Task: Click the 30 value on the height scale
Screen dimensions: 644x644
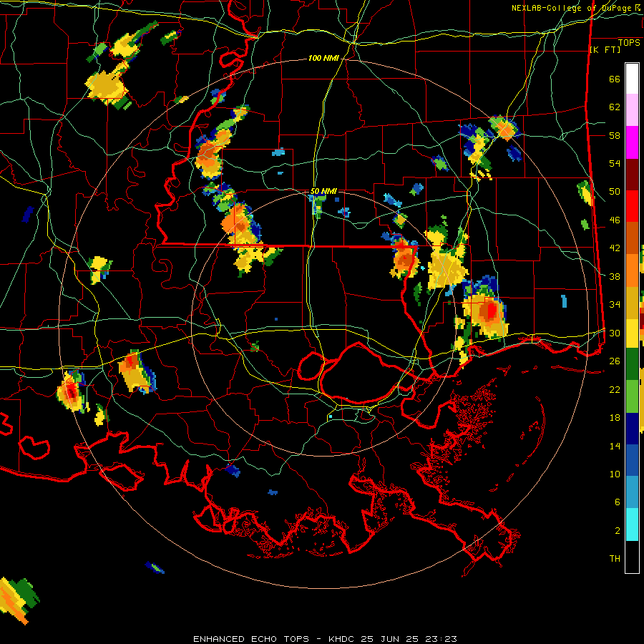Action: coord(615,333)
